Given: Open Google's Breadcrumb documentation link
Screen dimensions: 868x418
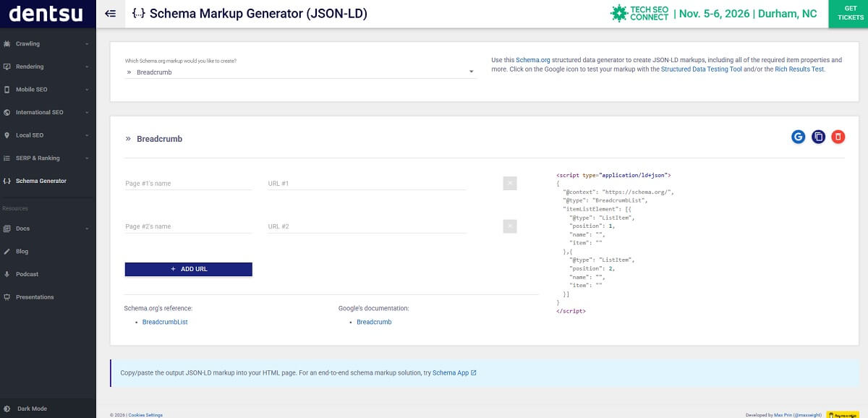Looking at the screenshot, I should click(374, 322).
